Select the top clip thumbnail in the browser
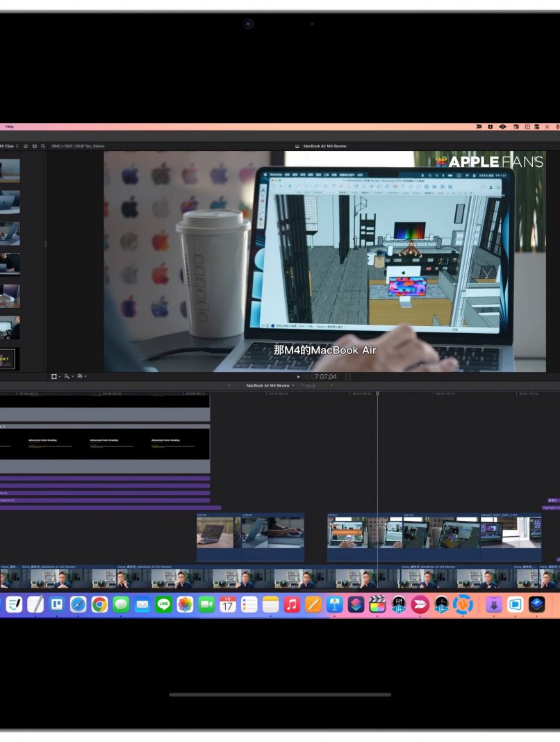The height and width of the screenshot is (742, 560). pyautogui.click(x=10, y=171)
